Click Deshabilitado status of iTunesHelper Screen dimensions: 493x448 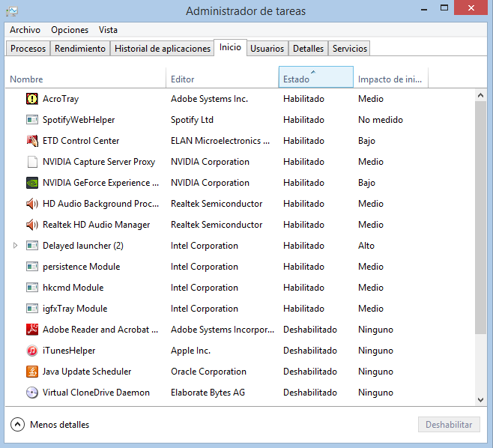(310, 351)
